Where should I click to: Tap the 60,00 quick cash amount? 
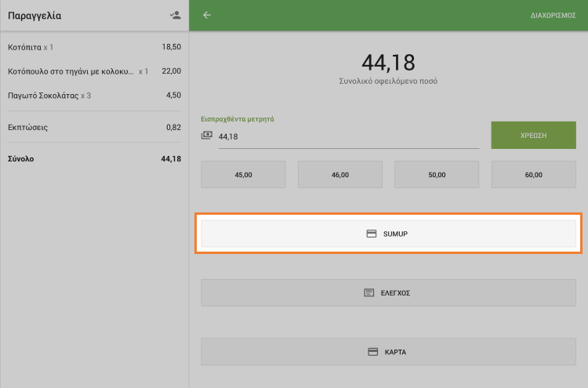(533, 175)
